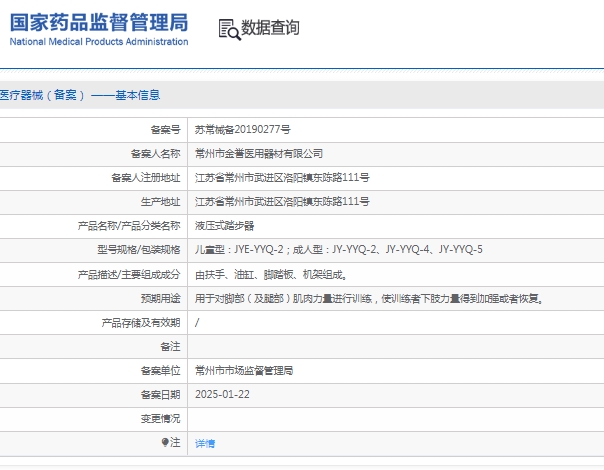This screenshot has width=604, height=470.
Task: Click the 备注 label
Action: [x=170, y=346]
